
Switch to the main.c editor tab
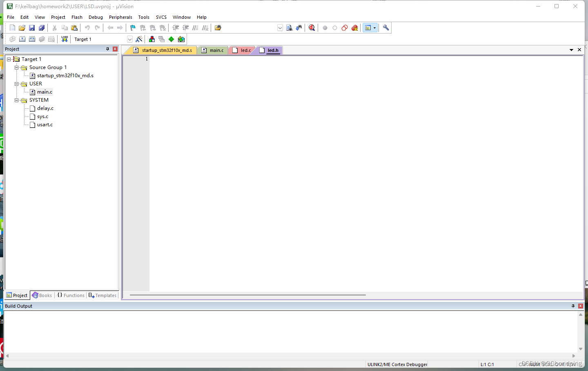point(213,50)
